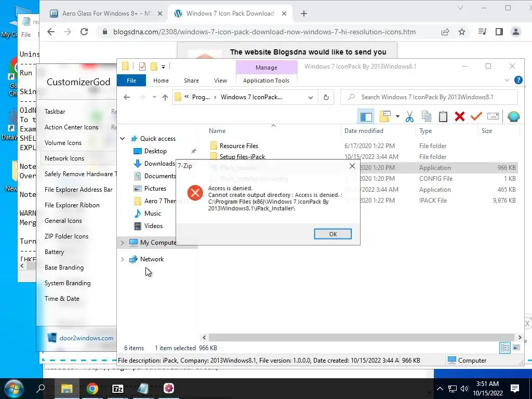Screen dimensions: 532x399
Task: Expand the ribbon chevron near help
Action: coord(507,80)
